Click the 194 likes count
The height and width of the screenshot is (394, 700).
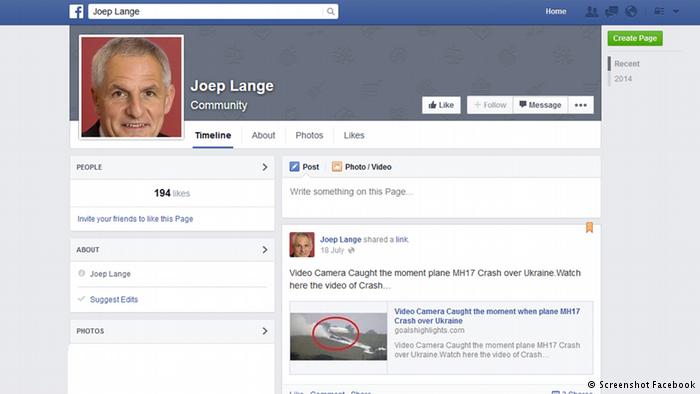(x=172, y=193)
